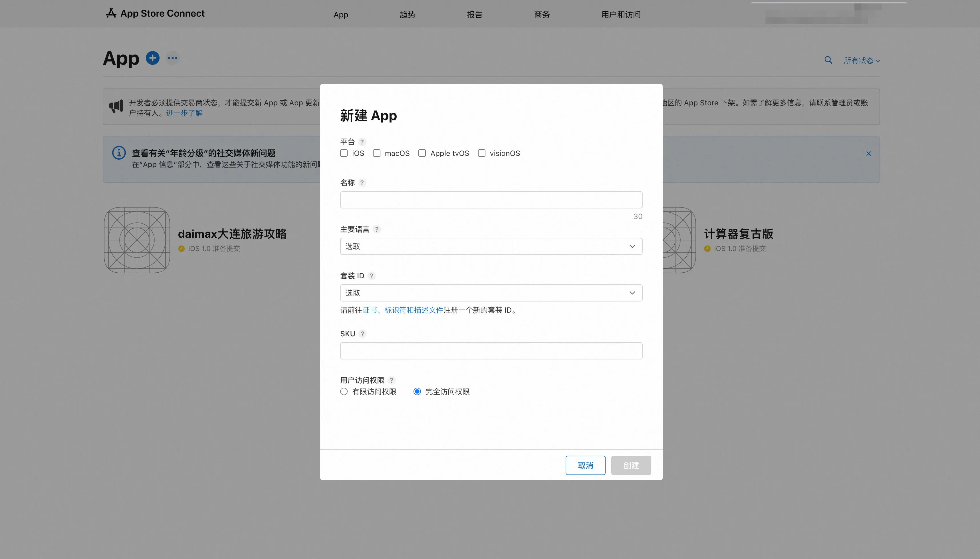Click the 取消 button
The width and height of the screenshot is (980, 559).
[x=586, y=465]
